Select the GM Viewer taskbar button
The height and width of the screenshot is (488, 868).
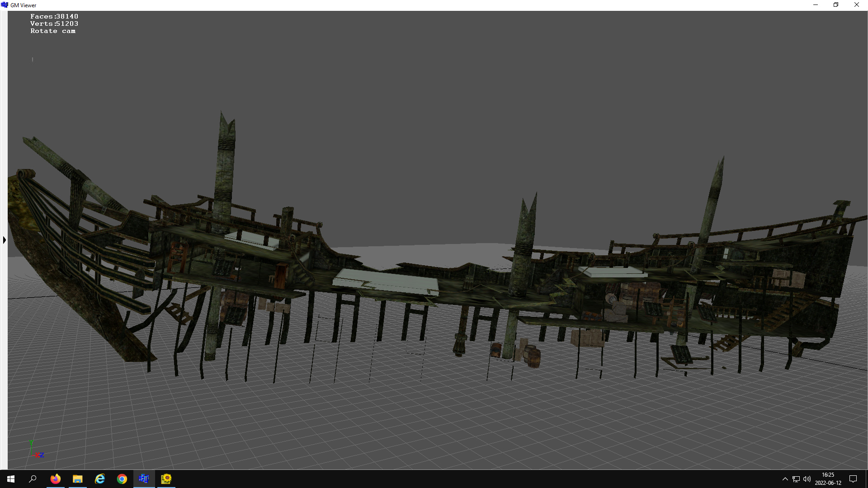[x=144, y=479]
